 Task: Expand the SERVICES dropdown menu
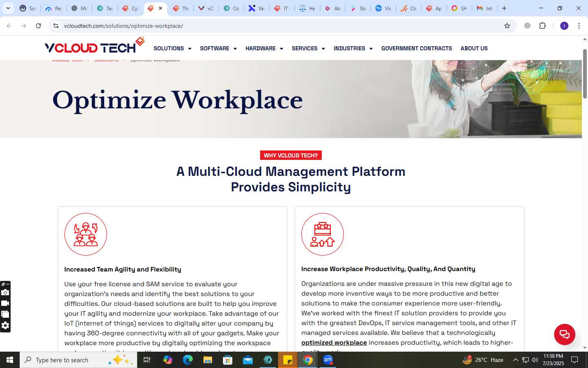tap(308, 48)
